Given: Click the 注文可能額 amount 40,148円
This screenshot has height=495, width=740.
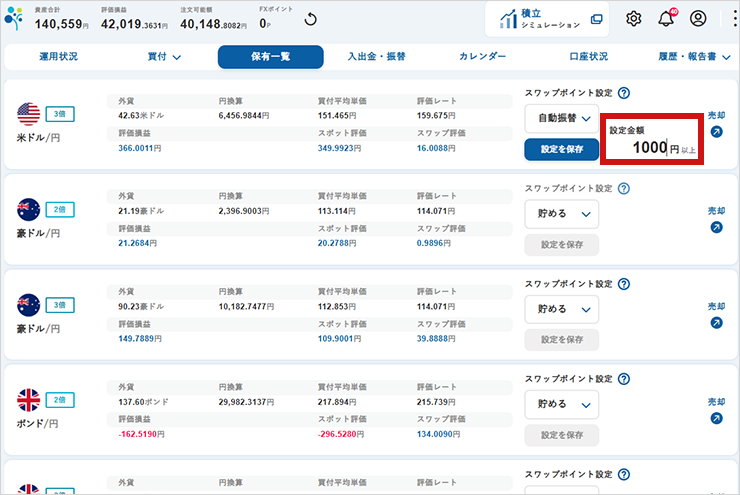Looking at the screenshot, I should point(213,24).
